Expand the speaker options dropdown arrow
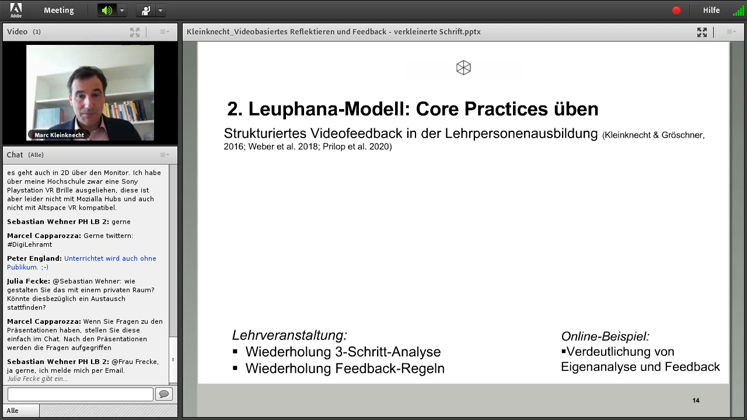The image size is (747, 420). coord(122,10)
